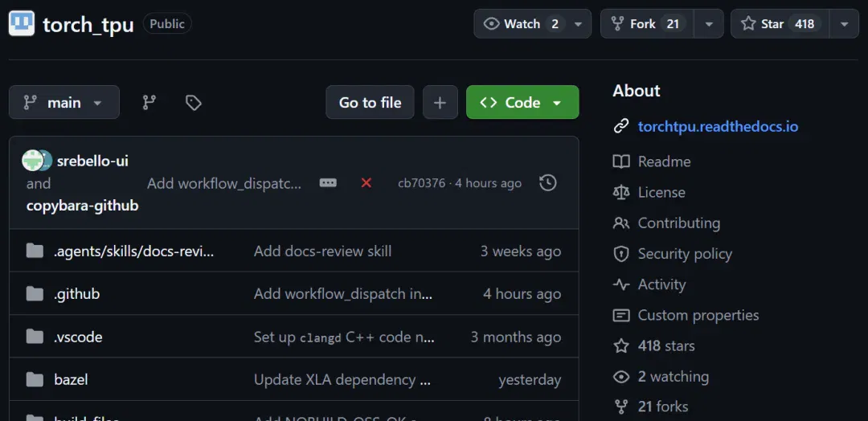Open the .github folder
868x421 pixels.
pos(77,294)
